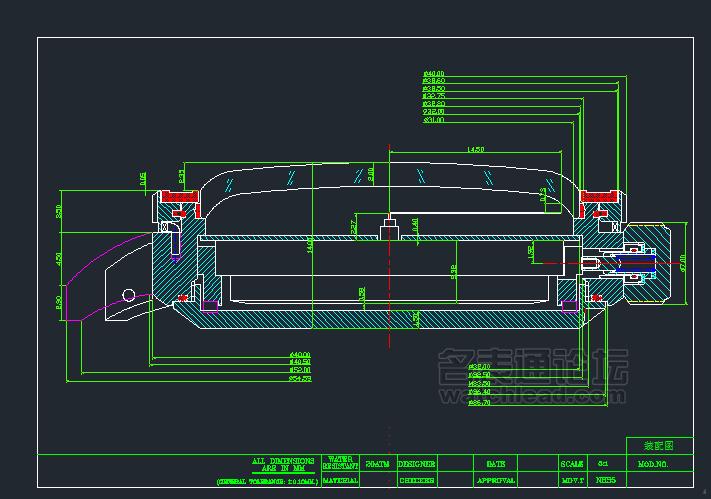This screenshot has width=711, height=499.
Task: Click the magenta square seal at bottom left
Action: pyautogui.click(x=210, y=304)
